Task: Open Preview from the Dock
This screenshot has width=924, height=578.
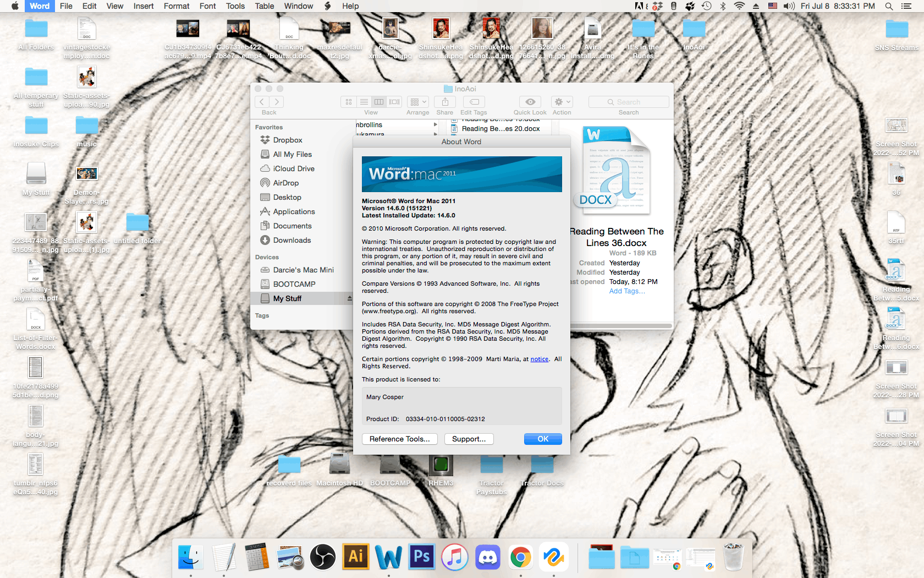Action: 290,557
